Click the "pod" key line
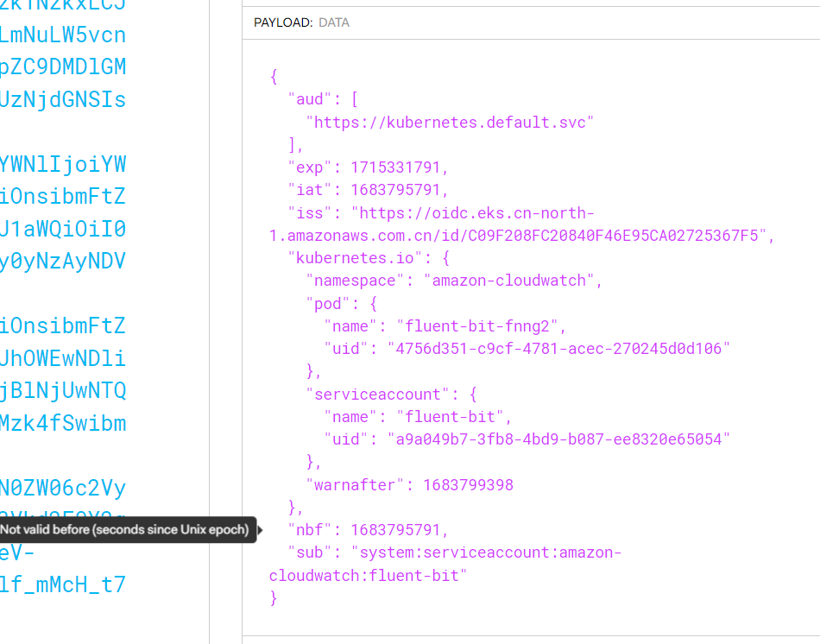This screenshot has height=644, width=820. [x=341, y=303]
